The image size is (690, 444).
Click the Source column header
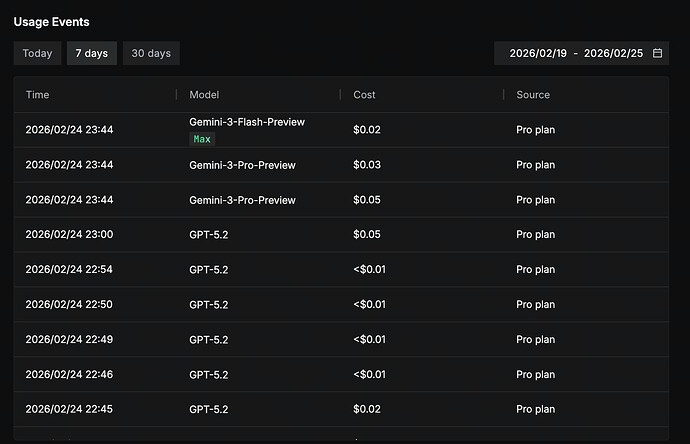pos(533,95)
